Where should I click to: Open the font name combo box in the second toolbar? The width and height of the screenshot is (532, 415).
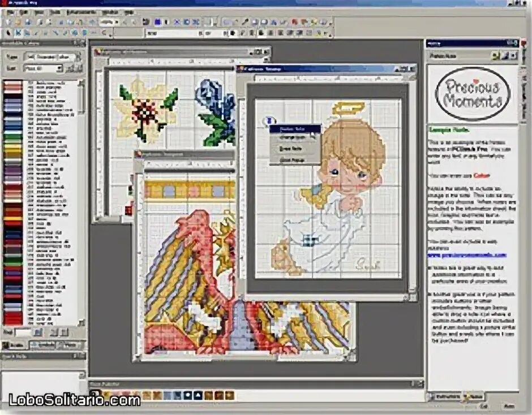(174, 33)
